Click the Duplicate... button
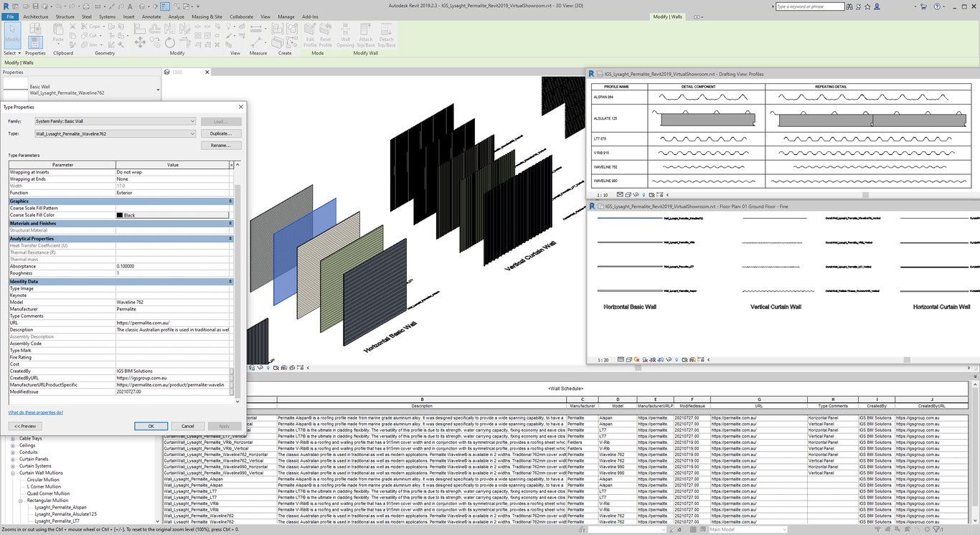This screenshot has height=535, width=980. point(221,133)
